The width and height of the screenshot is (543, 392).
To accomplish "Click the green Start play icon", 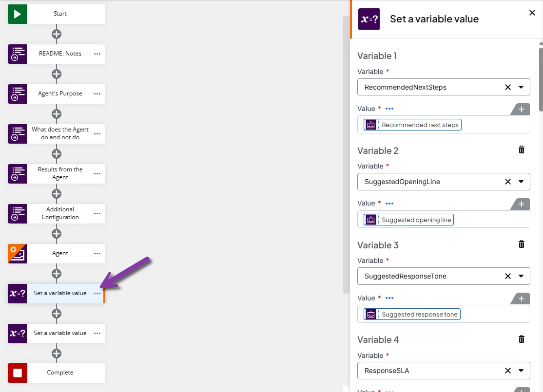I will [18, 14].
